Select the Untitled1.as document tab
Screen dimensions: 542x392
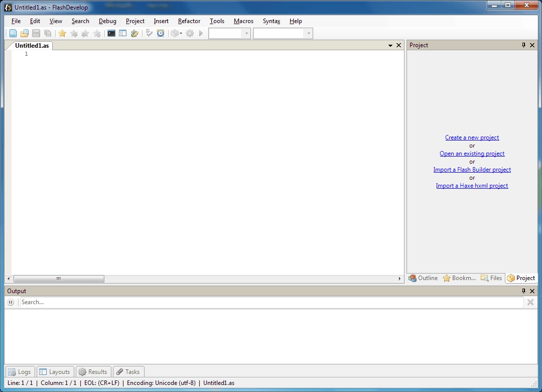pyautogui.click(x=32, y=45)
